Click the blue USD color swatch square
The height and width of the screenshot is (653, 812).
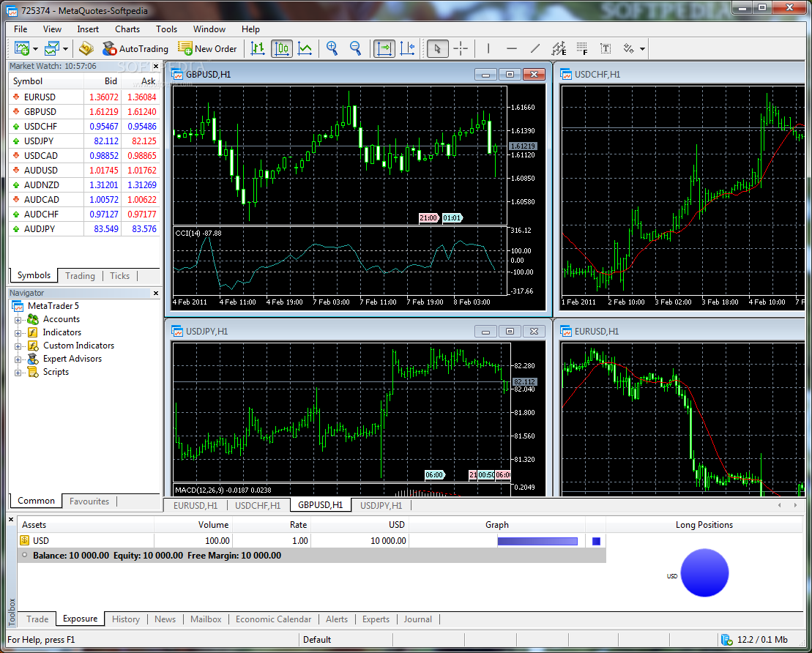[596, 541]
